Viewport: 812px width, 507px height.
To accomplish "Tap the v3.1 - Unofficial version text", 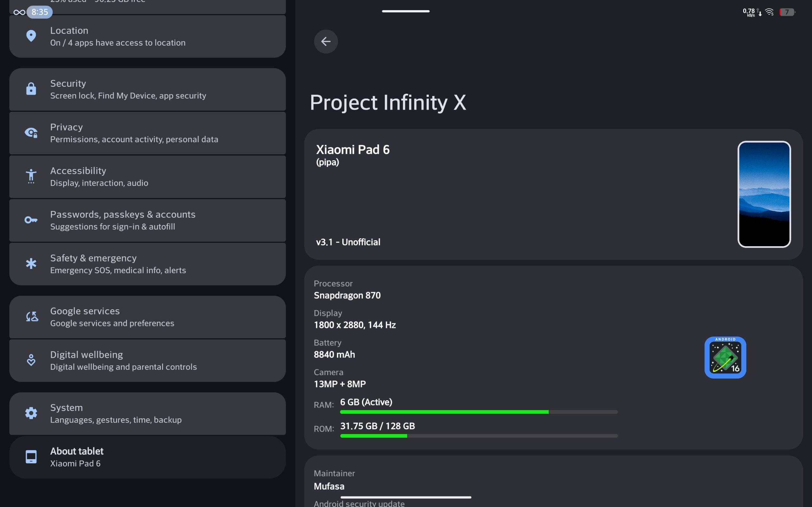I will pyautogui.click(x=348, y=242).
